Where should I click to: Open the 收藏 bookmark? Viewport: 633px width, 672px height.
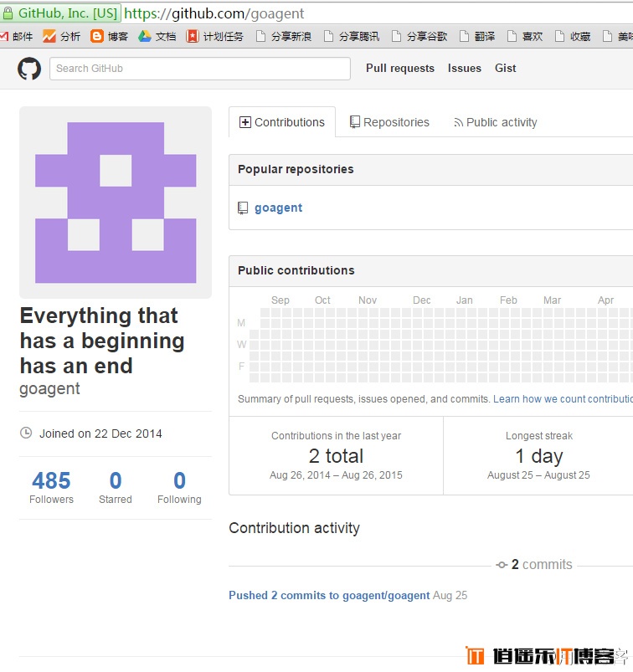pyautogui.click(x=573, y=37)
